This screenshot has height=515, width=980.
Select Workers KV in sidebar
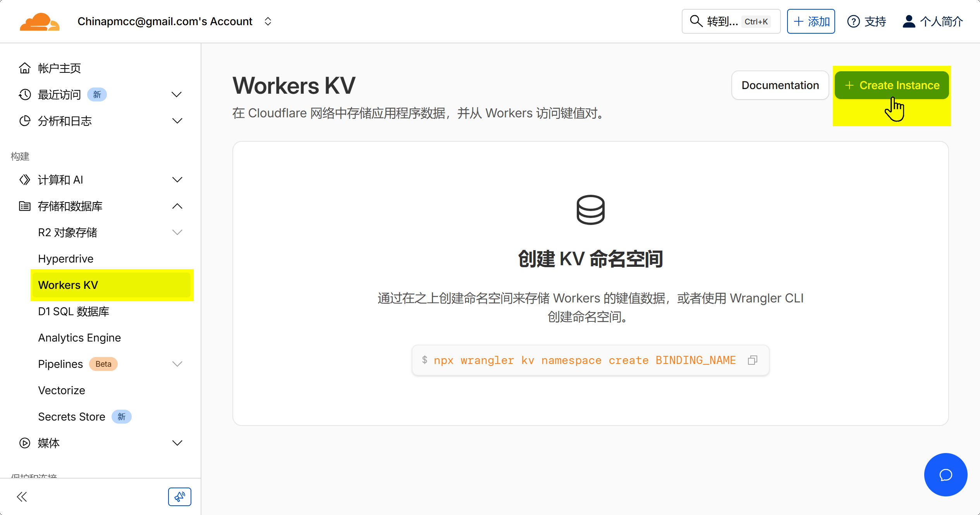coord(68,285)
